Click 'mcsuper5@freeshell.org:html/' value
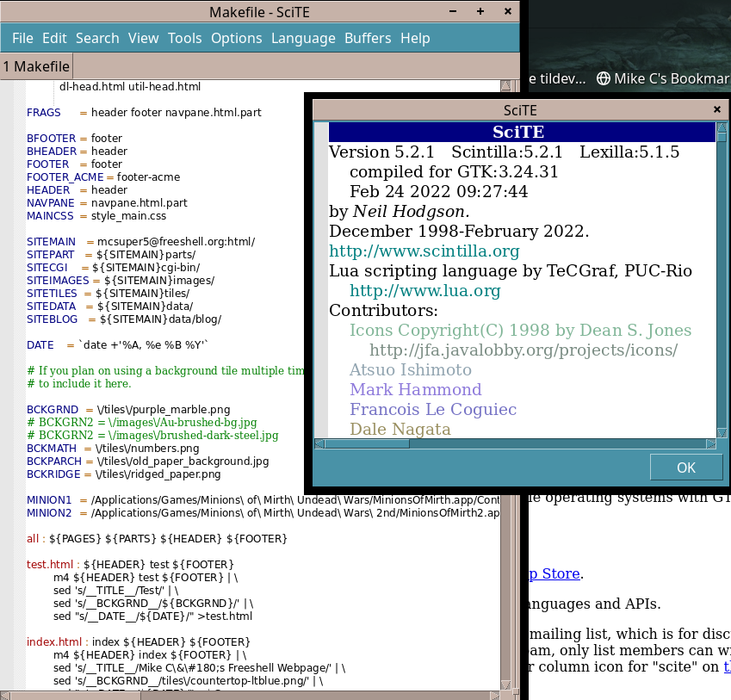The width and height of the screenshot is (731, 700). 176,241
